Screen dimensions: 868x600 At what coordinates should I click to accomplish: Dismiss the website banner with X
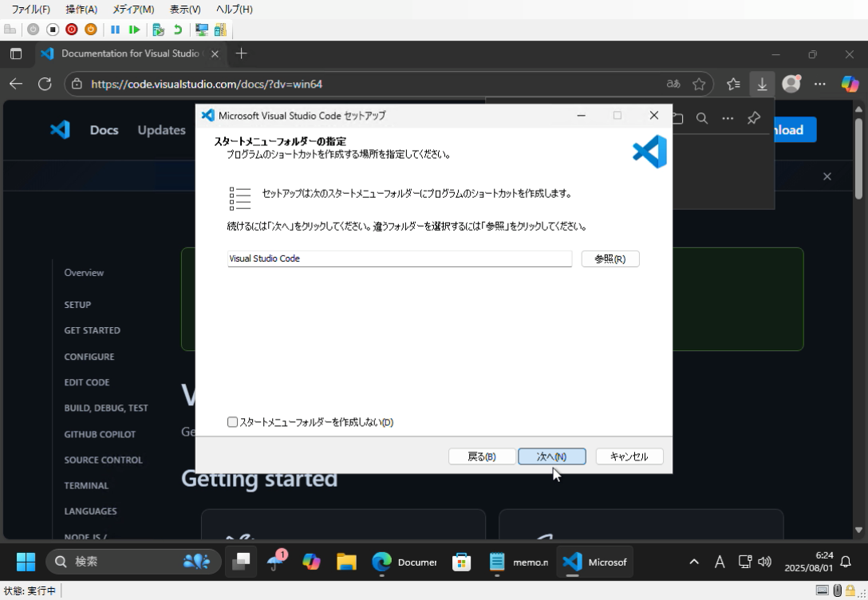point(827,176)
